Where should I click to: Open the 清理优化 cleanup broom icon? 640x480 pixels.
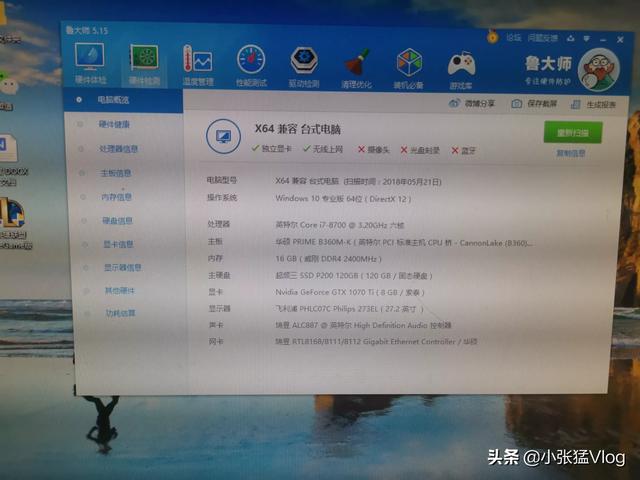coord(356,68)
